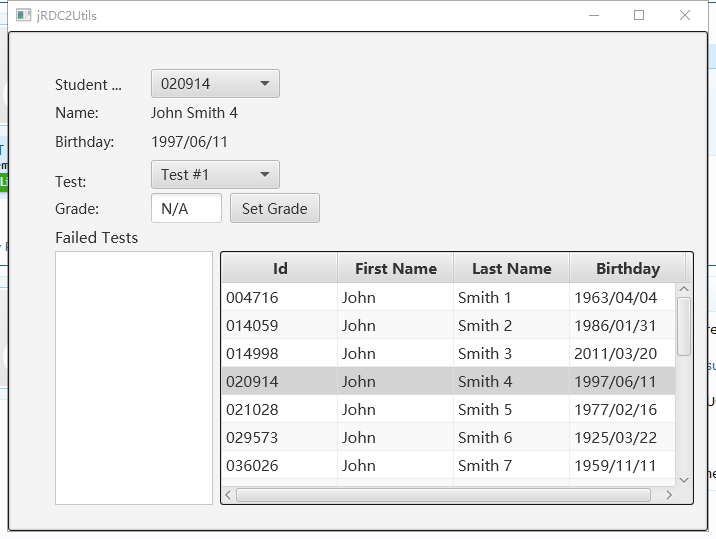Click the table scroll down arrow

coord(684,479)
